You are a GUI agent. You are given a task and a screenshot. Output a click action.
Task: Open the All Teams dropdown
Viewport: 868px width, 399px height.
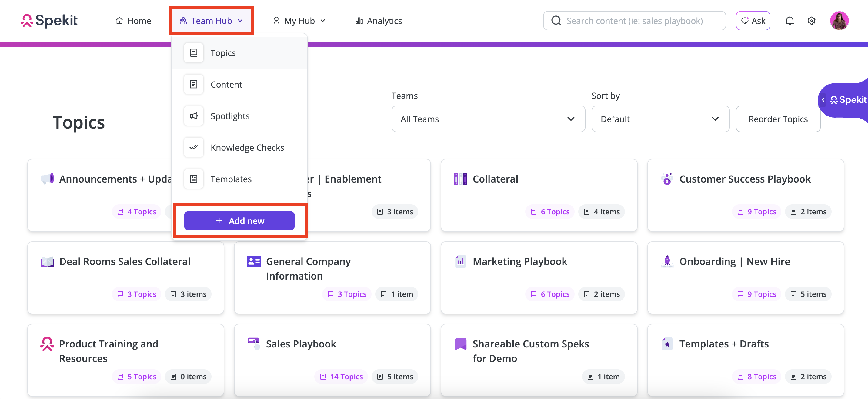coord(488,119)
